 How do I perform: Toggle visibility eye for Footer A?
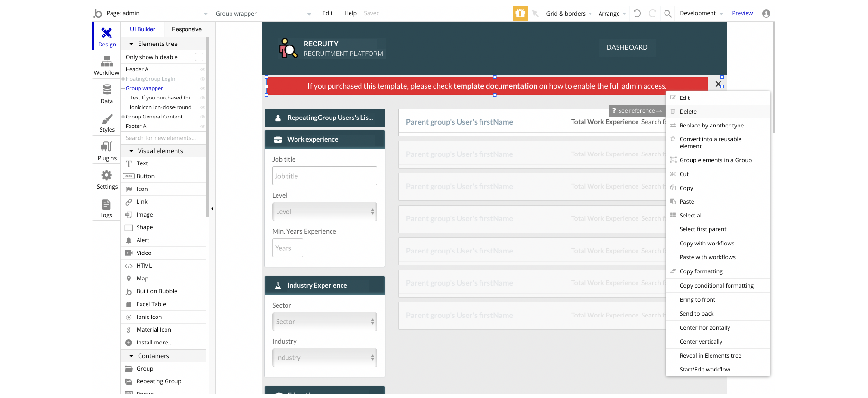(x=203, y=126)
